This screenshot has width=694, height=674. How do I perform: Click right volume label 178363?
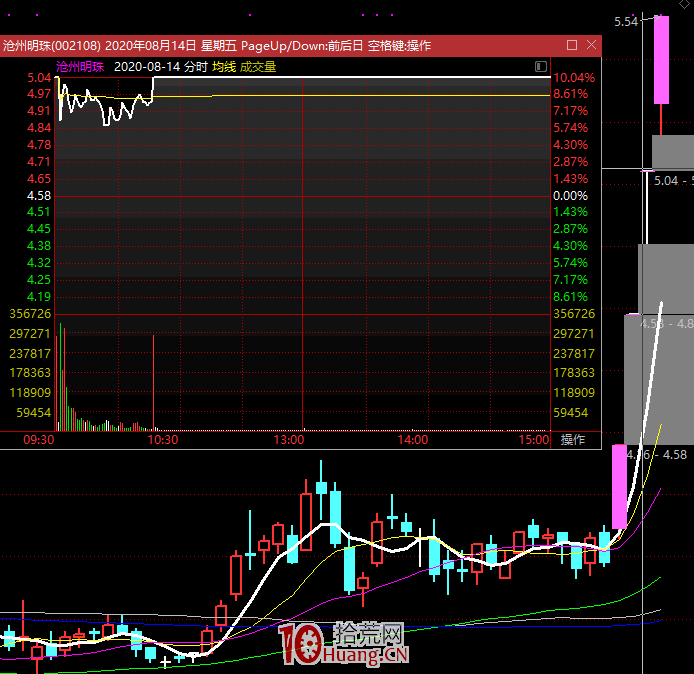tap(574, 373)
